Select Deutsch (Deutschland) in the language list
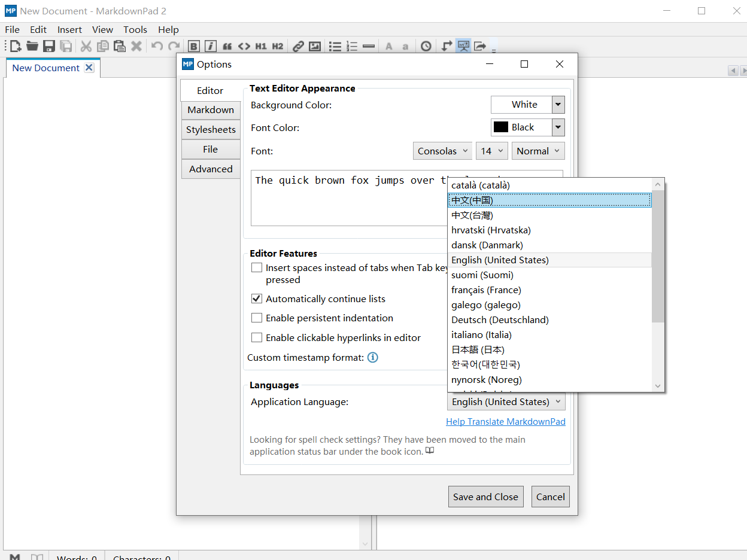 [x=549, y=320]
